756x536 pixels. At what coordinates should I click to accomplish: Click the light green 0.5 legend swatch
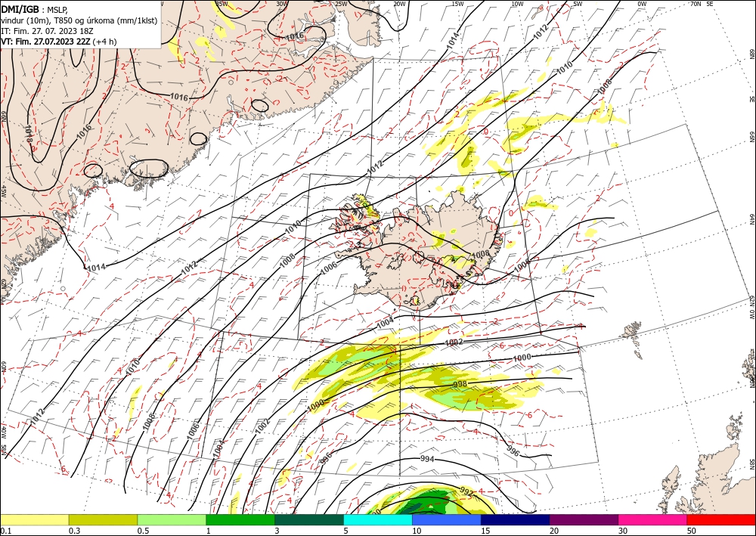pos(172,520)
